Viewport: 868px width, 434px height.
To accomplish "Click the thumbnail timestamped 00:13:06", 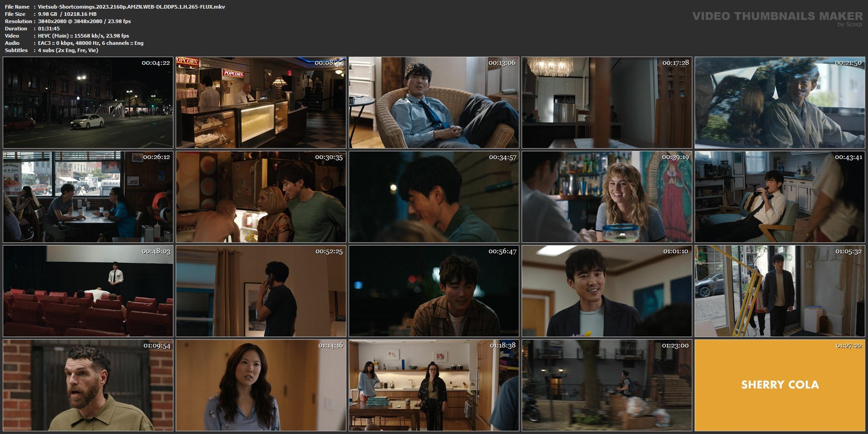I will 434,103.
